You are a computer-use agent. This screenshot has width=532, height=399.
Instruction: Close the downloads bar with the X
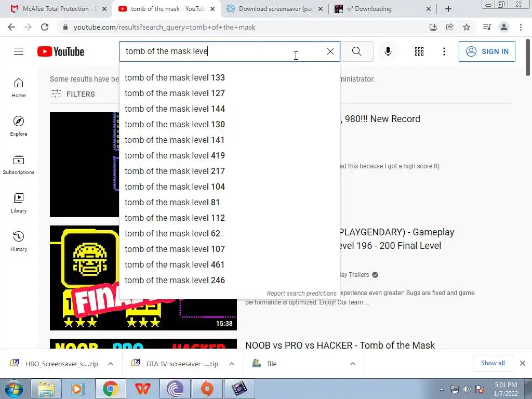tap(523, 363)
